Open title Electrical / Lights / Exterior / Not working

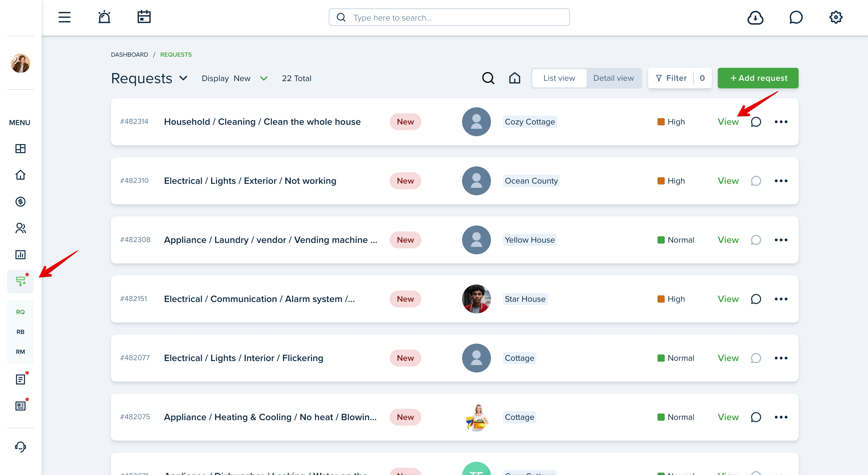[250, 181]
